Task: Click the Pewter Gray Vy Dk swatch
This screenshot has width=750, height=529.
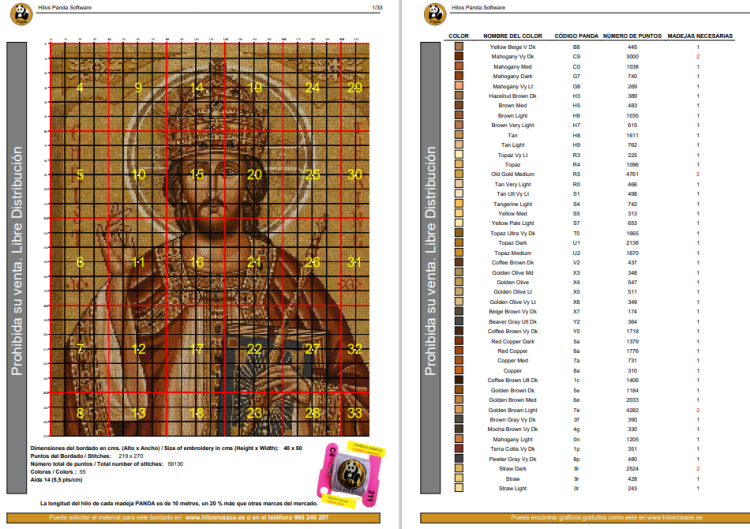Action: pyautogui.click(x=459, y=459)
